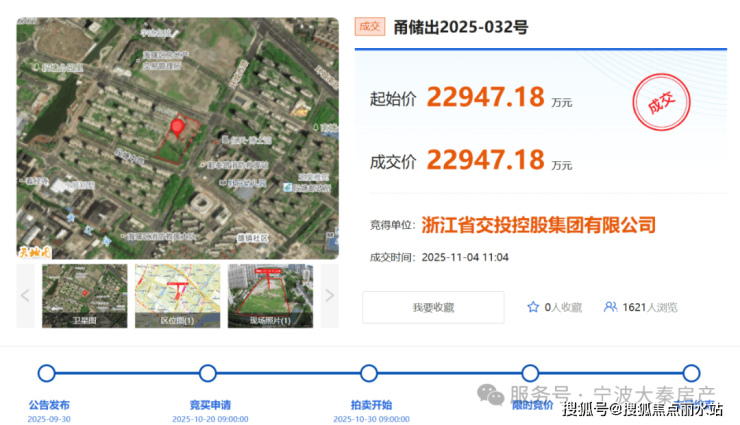Click the orange 成交 status tag beside the title

click(x=369, y=27)
